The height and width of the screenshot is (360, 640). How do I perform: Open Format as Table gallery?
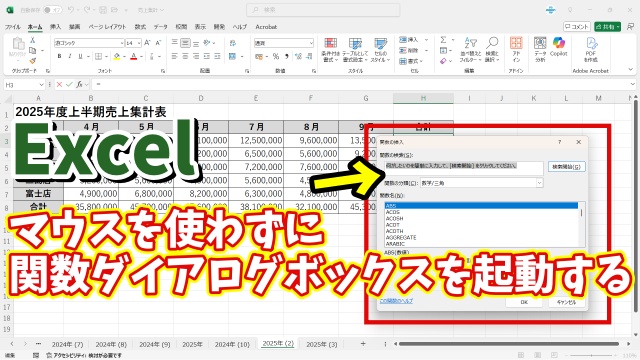pos(355,50)
